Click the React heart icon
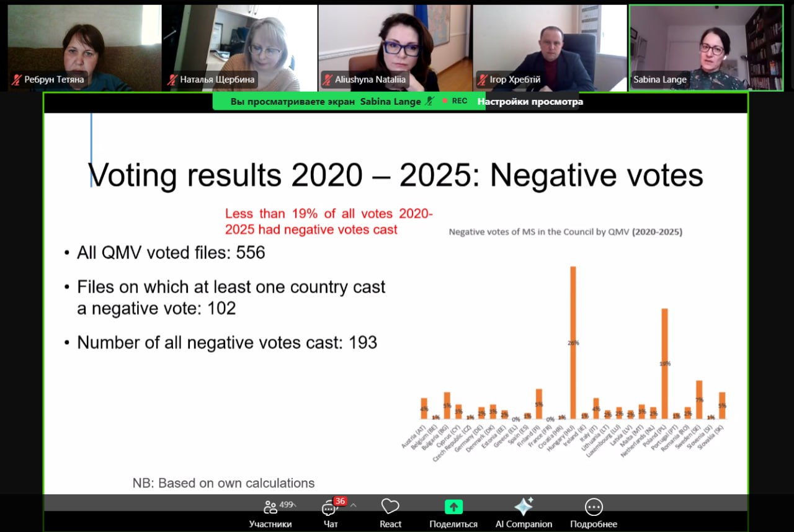Image resolution: width=794 pixels, height=532 pixels. (390, 513)
